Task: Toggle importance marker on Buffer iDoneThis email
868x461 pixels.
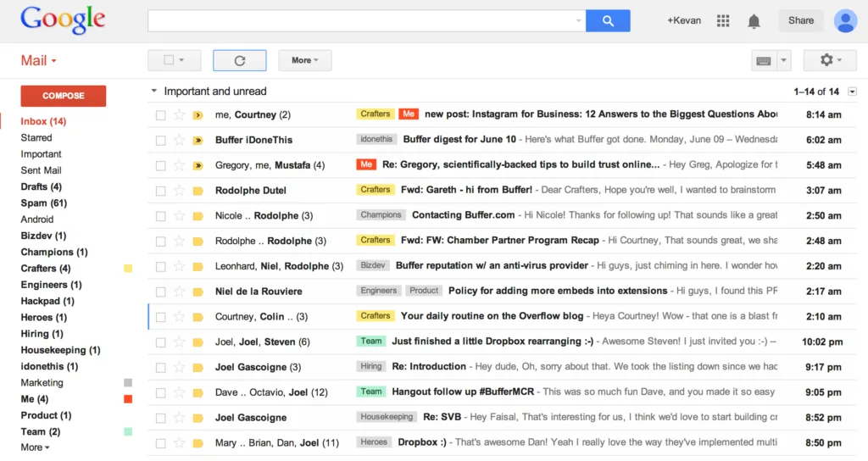Action: point(198,141)
